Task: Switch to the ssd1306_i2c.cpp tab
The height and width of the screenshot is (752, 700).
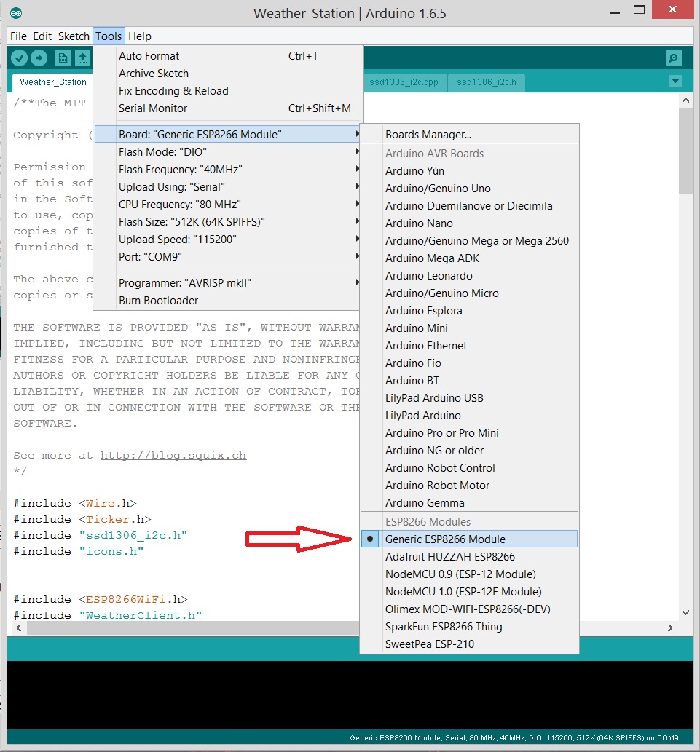Action: (404, 82)
